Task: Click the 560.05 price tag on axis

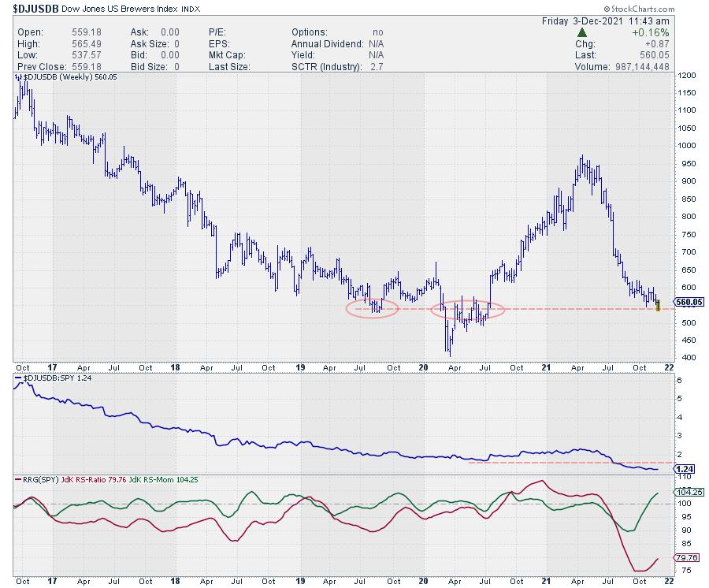Action: 689,302
